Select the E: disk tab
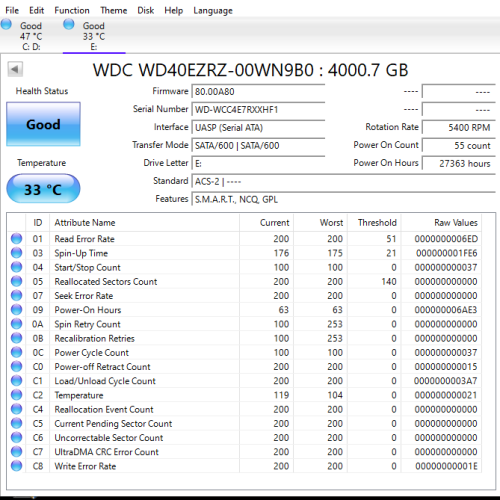Viewport: 500px width, 500px height. tap(94, 36)
